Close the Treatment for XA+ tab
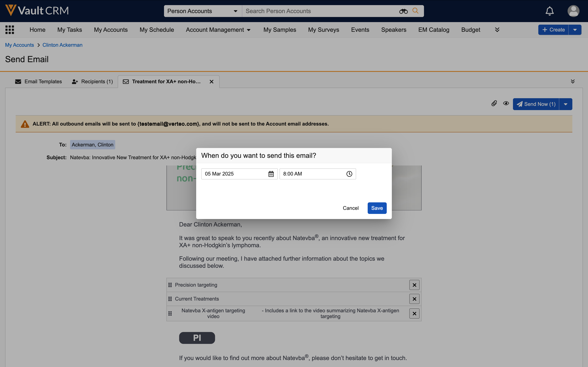 (x=211, y=82)
